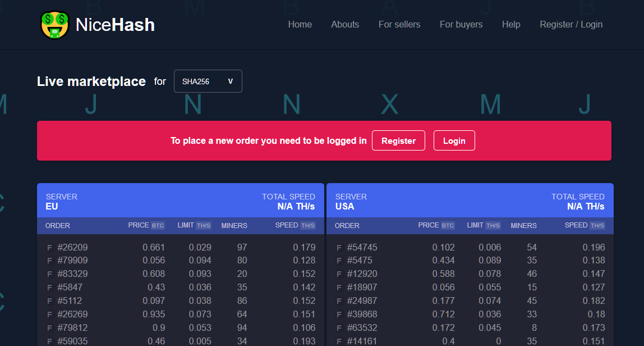Go to the Abouts page

[345, 25]
